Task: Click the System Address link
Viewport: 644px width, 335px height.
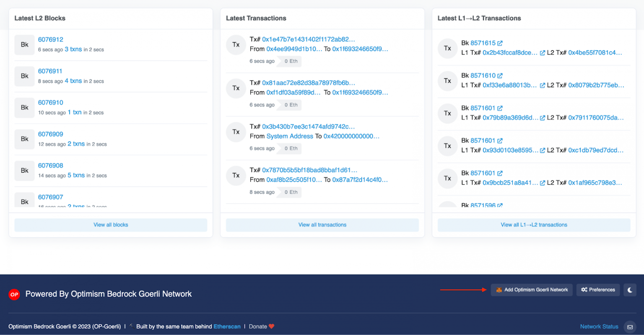Action: tap(289, 136)
